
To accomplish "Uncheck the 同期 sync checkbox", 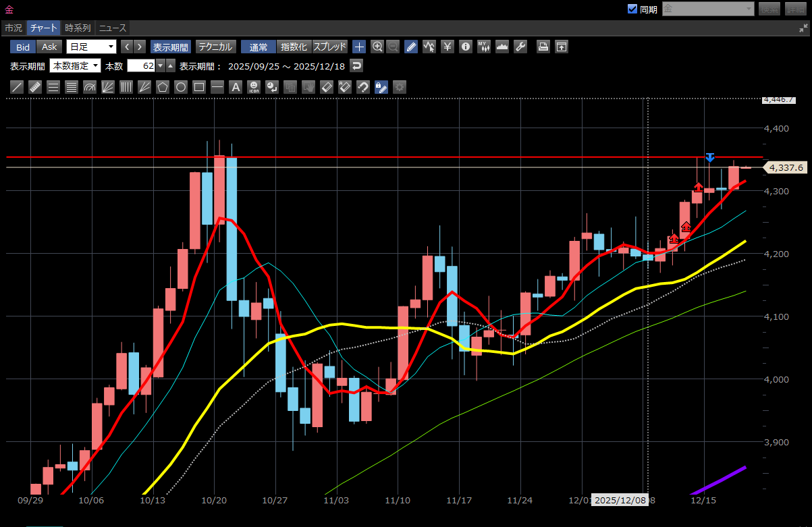I will tap(632, 9).
